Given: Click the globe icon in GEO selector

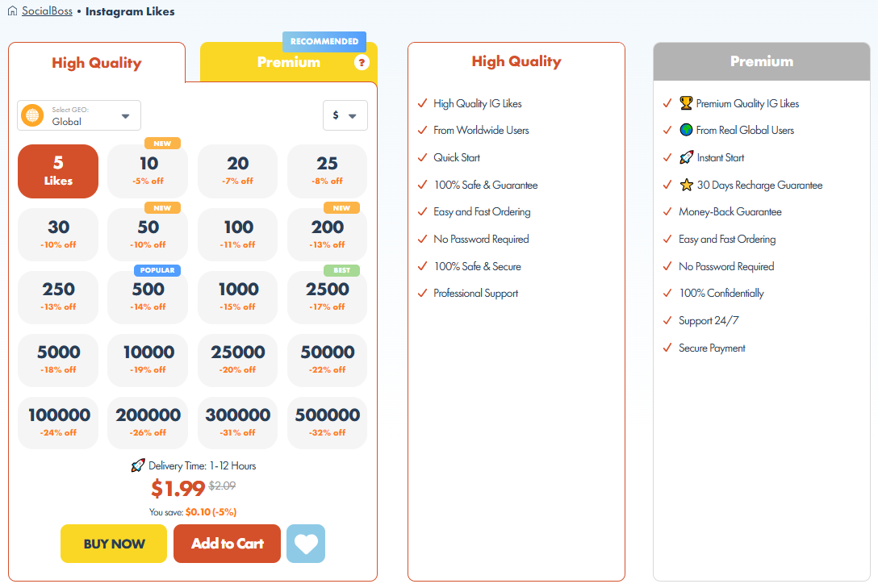Looking at the screenshot, I should point(32,115).
